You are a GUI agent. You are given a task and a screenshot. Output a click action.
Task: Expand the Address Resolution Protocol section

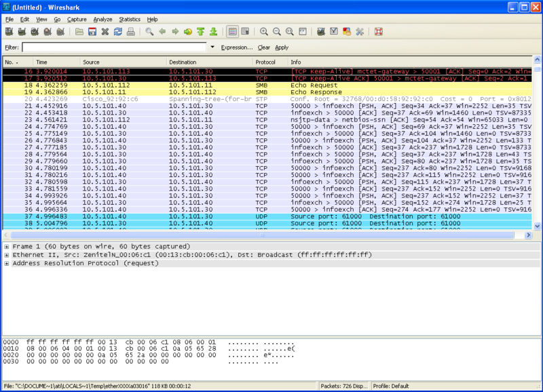click(5, 263)
